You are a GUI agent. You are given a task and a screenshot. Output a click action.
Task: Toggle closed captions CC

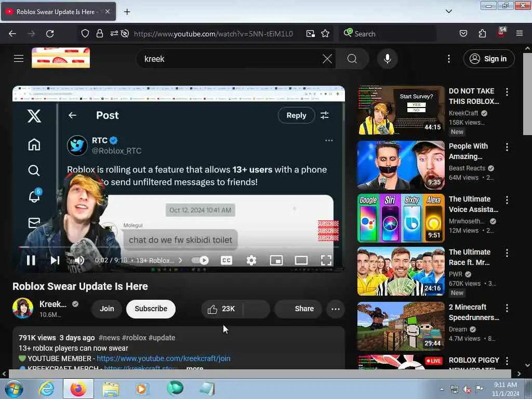pyautogui.click(x=227, y=260)
